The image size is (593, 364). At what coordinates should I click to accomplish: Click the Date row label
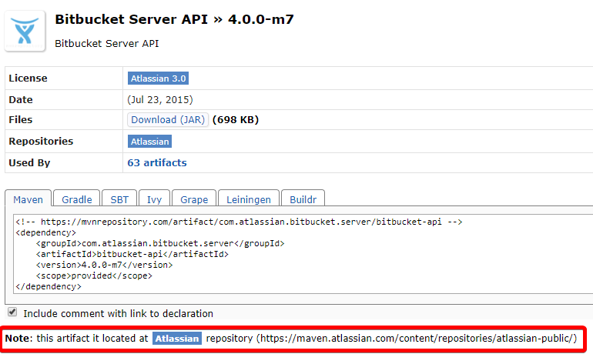21,100
